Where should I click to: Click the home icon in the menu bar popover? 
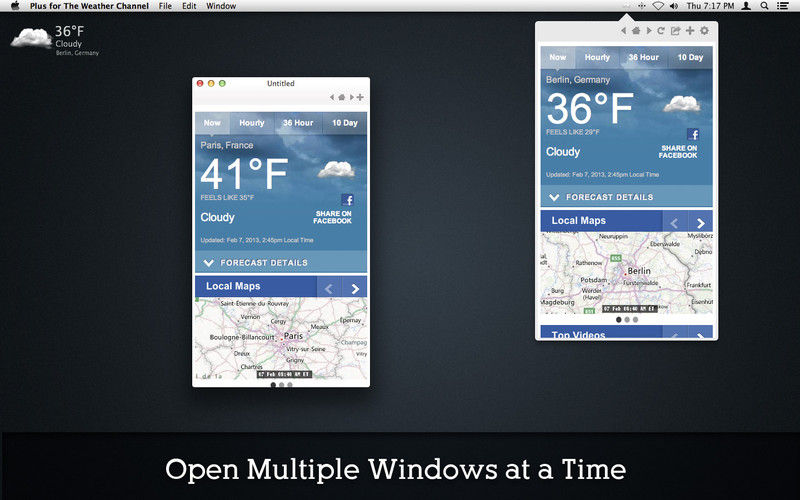636,31
